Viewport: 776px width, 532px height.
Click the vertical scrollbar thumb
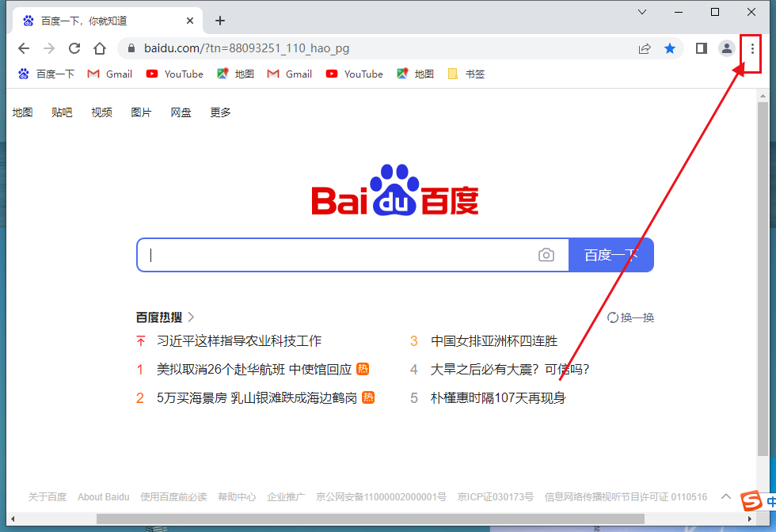click(x=763, y=279)
